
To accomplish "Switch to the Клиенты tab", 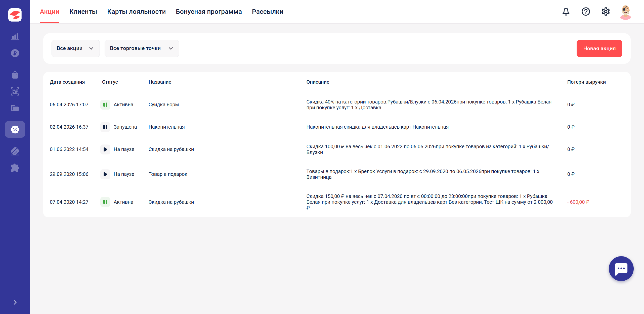I will [x=83, y=12].
